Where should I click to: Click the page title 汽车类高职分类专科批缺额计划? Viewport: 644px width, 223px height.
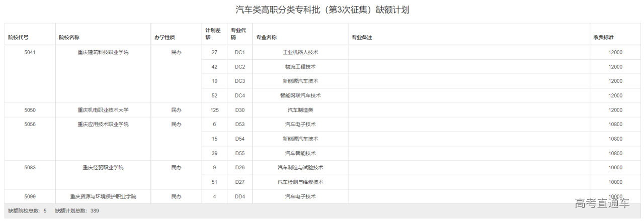322,10
